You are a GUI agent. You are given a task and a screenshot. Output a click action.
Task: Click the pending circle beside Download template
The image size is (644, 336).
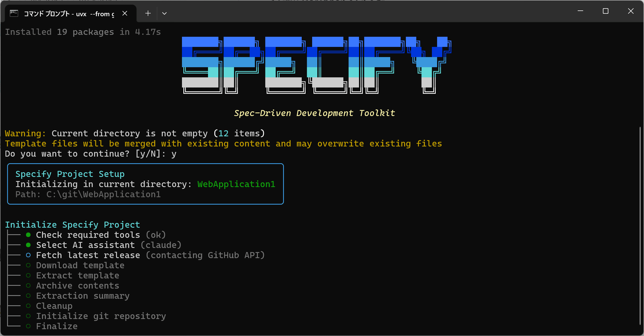tap(28, 265)
